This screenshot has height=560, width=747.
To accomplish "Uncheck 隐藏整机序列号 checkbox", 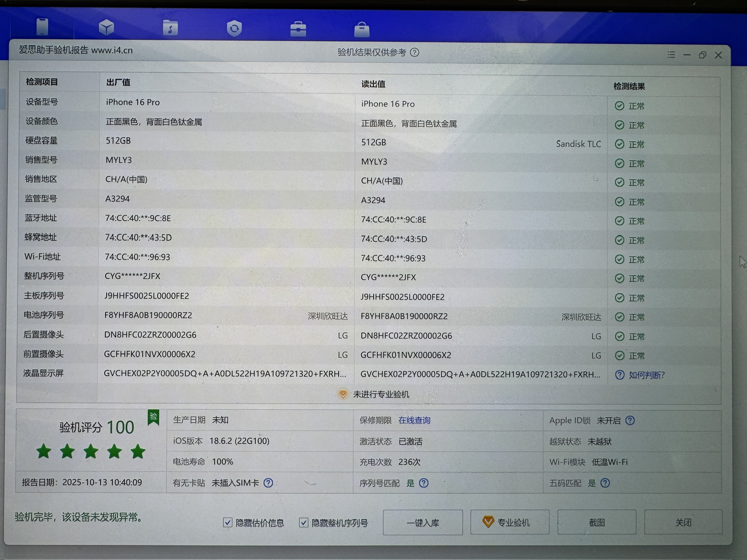I will (304, 522).
